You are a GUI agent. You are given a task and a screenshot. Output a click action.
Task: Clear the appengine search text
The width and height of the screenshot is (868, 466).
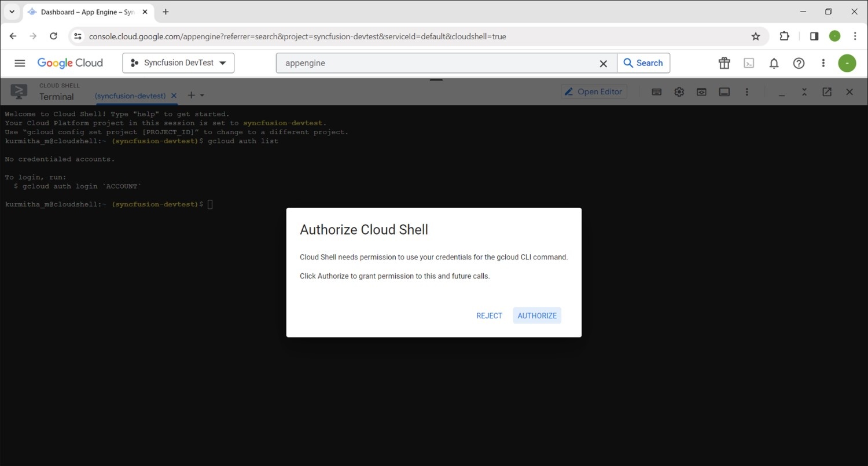click(603, 64)
